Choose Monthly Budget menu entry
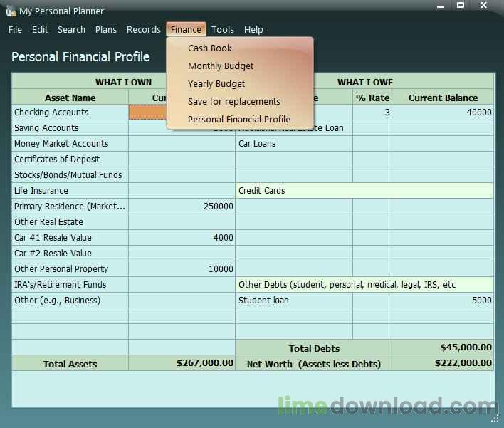504x428 pixels. point(221,66)
